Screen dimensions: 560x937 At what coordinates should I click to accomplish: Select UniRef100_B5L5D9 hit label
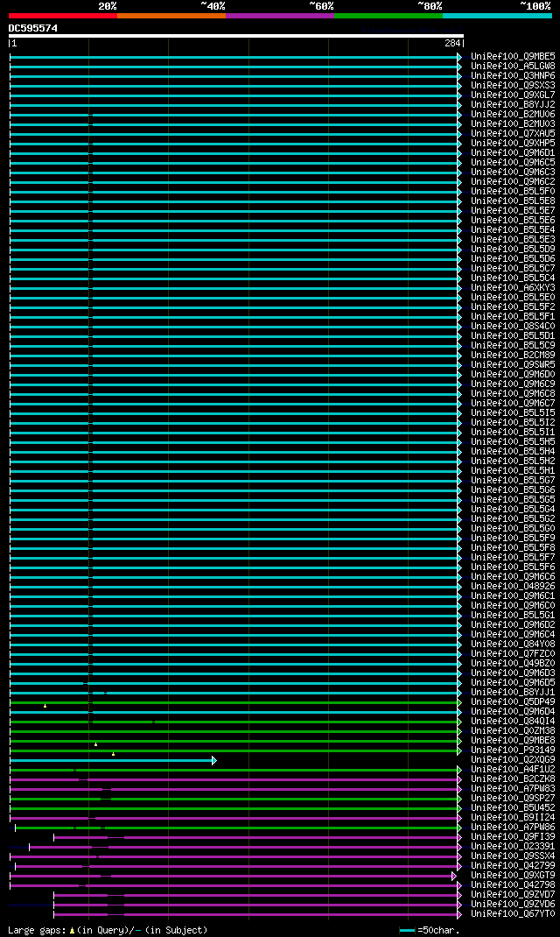point(513,250)
